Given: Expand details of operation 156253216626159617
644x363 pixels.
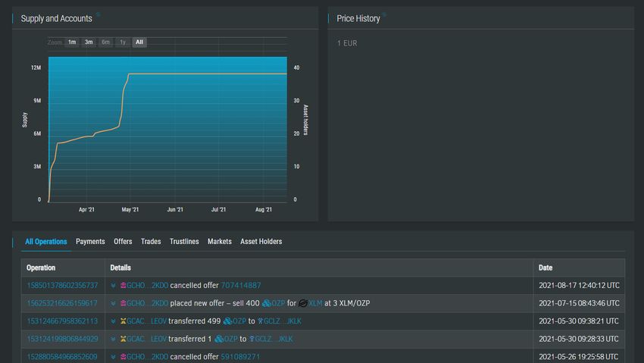Looking at the screenshot, I should point(114,304).
